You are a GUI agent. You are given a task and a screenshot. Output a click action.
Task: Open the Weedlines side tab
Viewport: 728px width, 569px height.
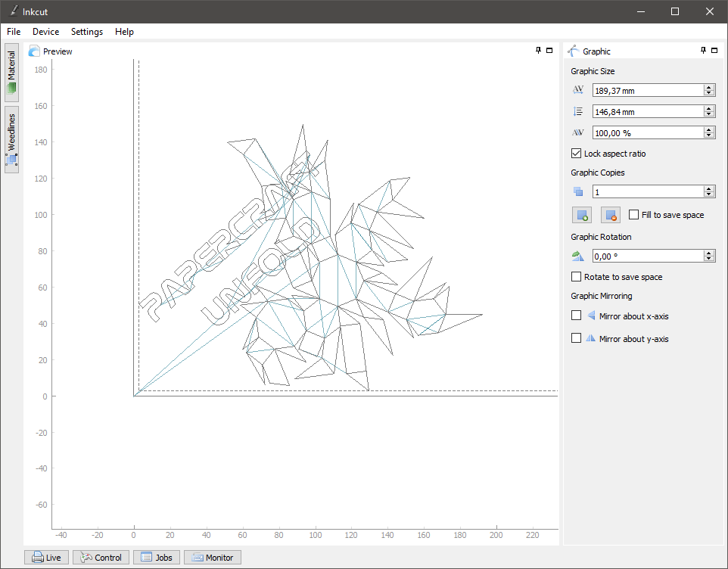pos(11,139)
